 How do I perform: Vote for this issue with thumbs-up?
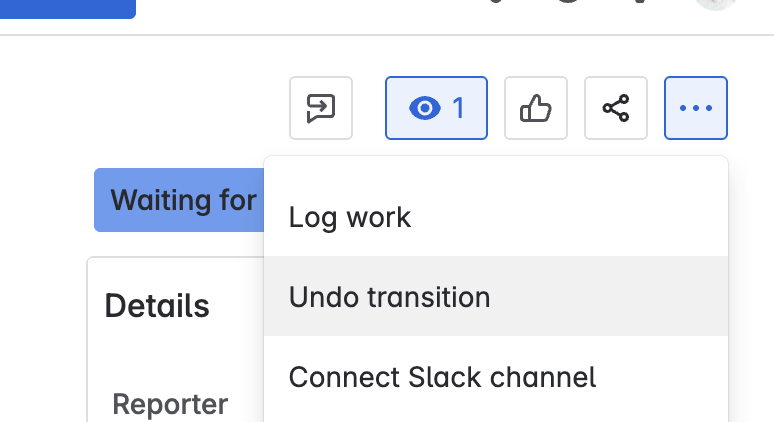536,108
